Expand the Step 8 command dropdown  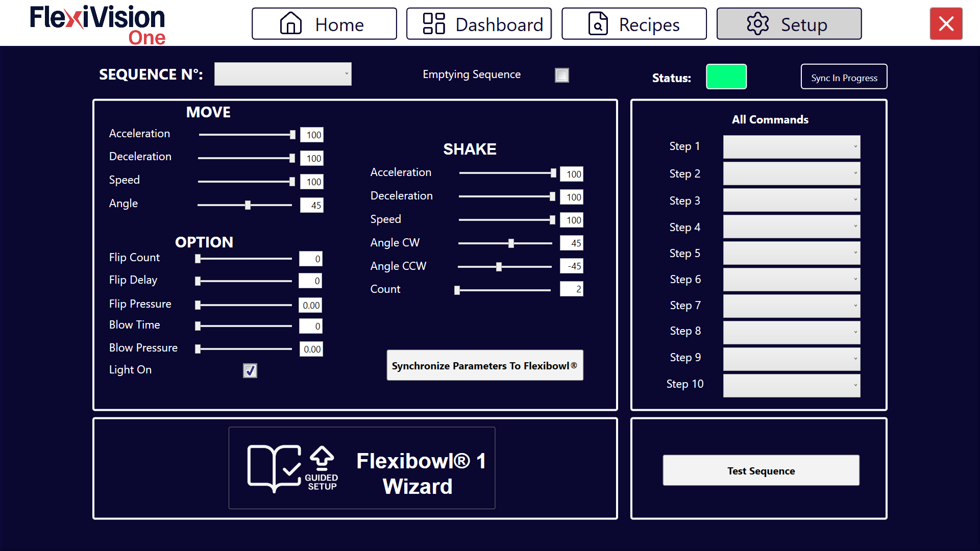(x=792, y=333)
